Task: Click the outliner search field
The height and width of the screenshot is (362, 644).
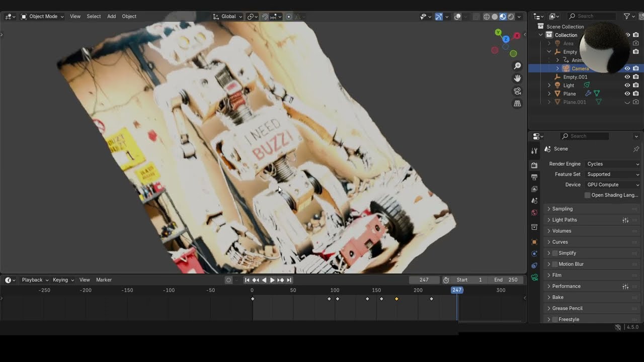Action: [593, 17]
